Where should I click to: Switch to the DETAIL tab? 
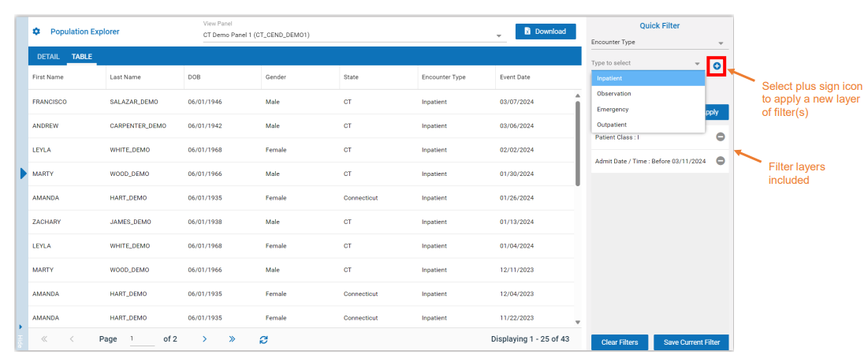click(x=48, y=57)
